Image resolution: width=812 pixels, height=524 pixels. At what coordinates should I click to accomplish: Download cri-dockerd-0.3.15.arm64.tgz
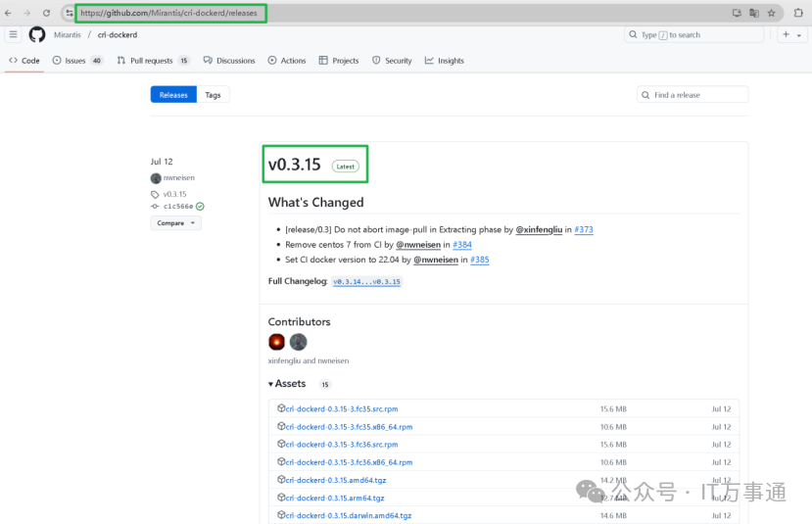tap(335, 499)
